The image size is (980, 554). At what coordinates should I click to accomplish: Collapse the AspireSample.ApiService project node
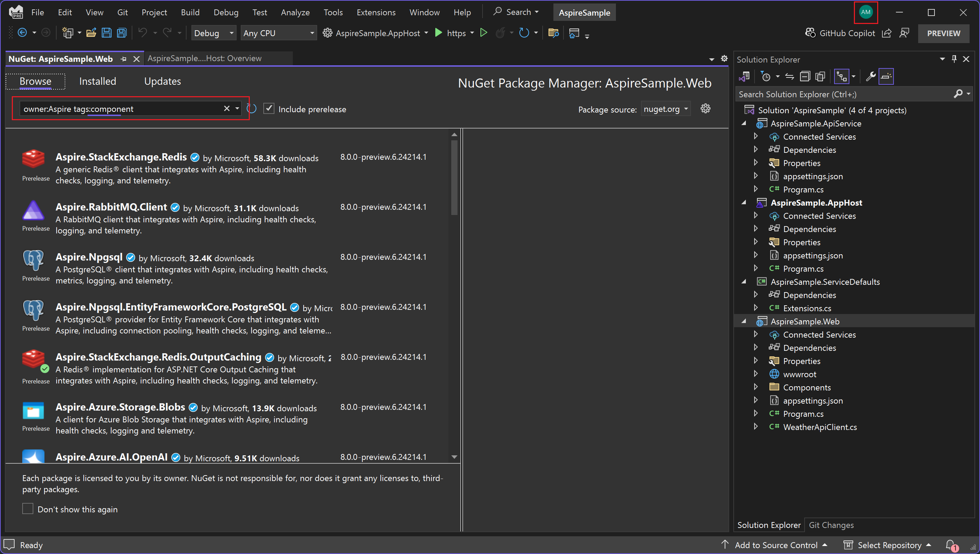(744, 123)
